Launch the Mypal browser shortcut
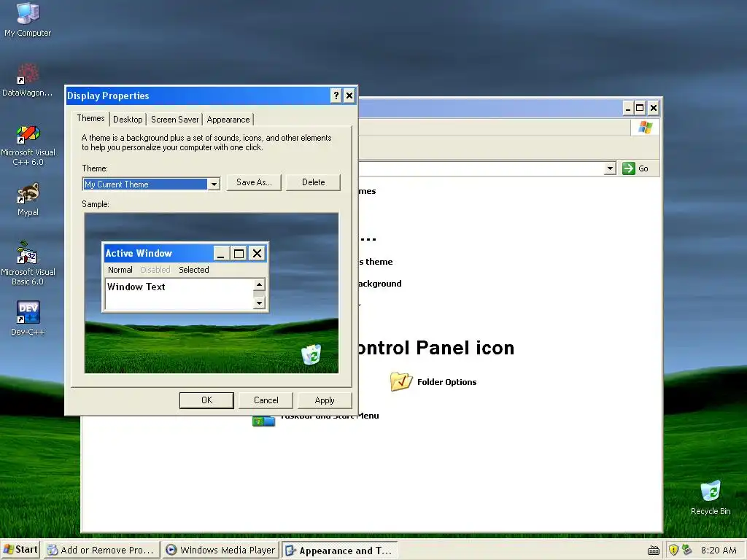 click(x=28, y=200)
